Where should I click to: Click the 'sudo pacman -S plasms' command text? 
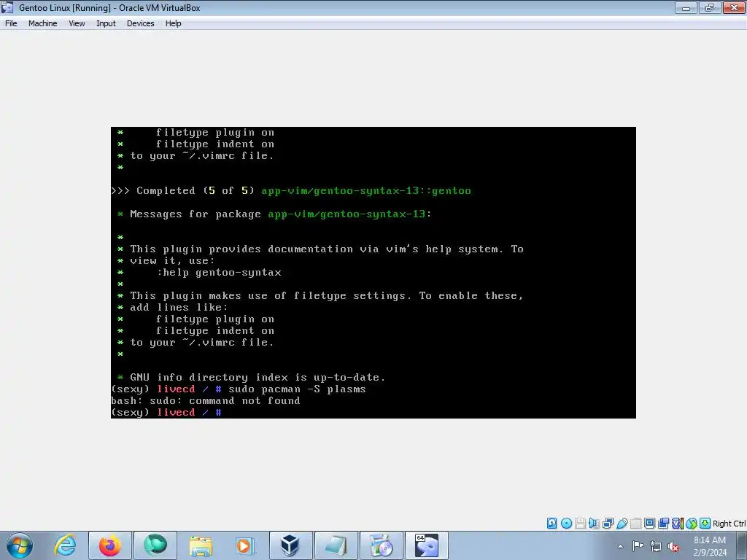pyautogui.click(x=297, y=389)
